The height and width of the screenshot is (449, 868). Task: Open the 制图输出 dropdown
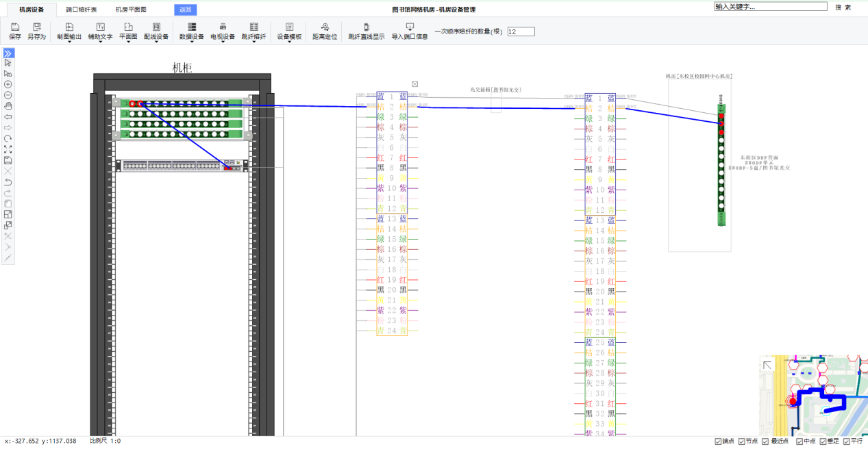(69, 31)
